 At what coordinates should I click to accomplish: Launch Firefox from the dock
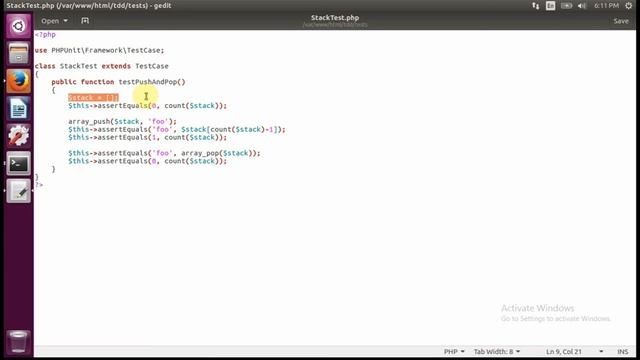[x=18, y=81]
